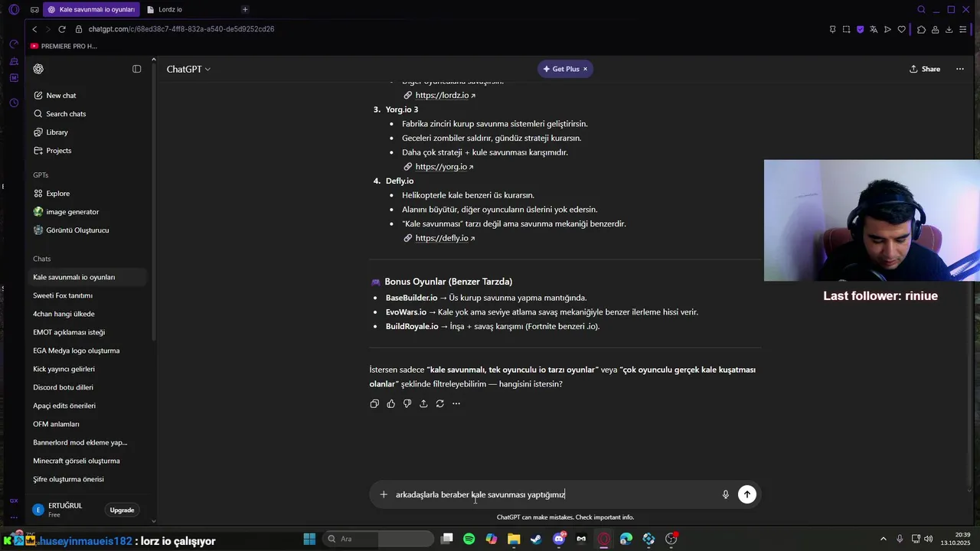Image resolution: width=980 pixels, height=551 pixels.
Task: Open conversation options three-dot menu
Action: tap(959, 69)
